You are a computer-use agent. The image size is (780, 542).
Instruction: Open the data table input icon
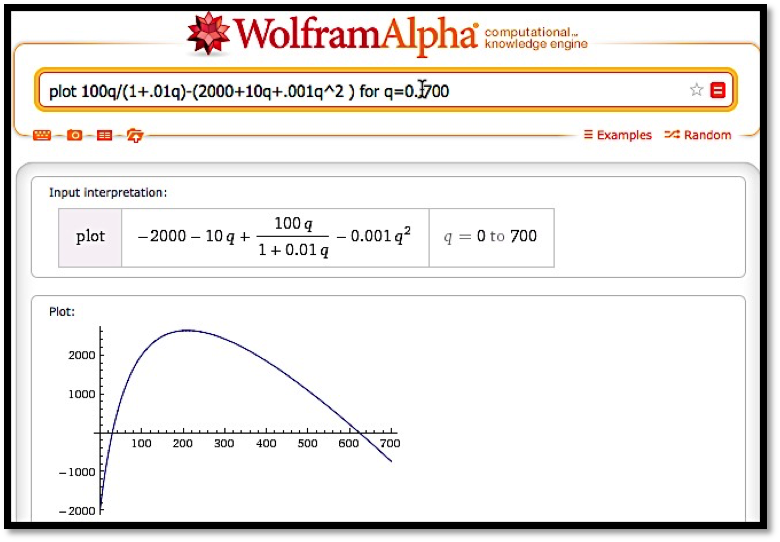pos(104,135)
